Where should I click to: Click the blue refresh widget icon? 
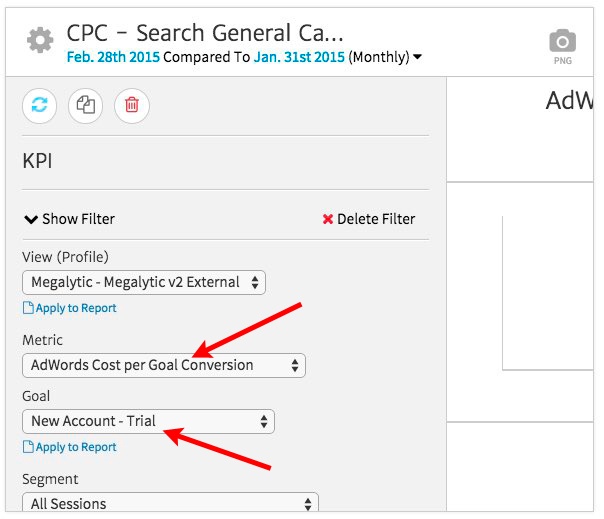[39, 105]
